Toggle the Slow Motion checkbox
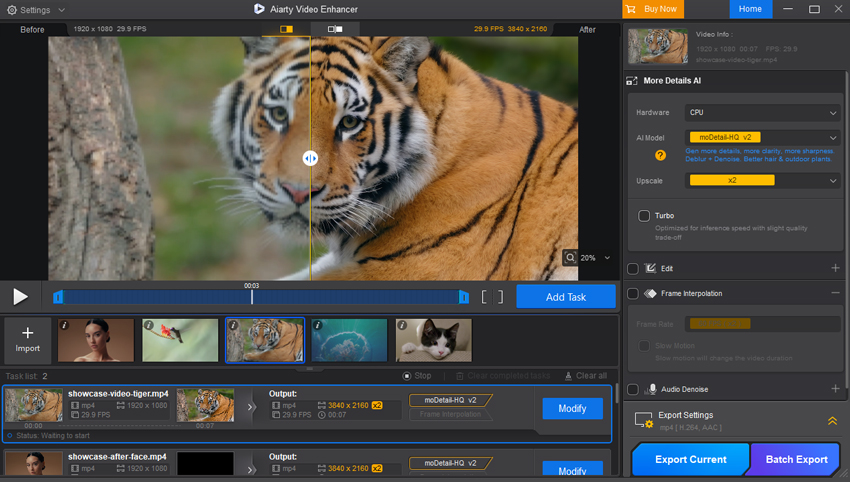This screenshot has width=850, height=482. [x=644, y=346]
